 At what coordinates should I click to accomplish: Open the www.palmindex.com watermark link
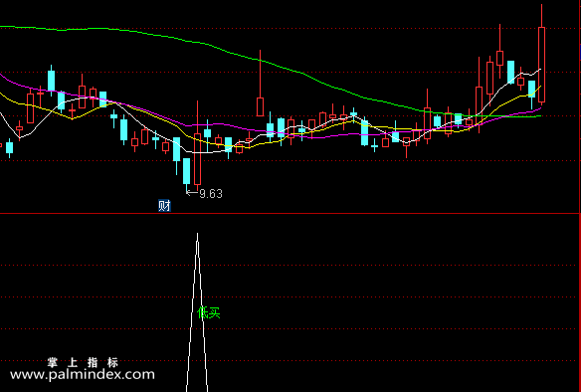(x=83, y=375)
